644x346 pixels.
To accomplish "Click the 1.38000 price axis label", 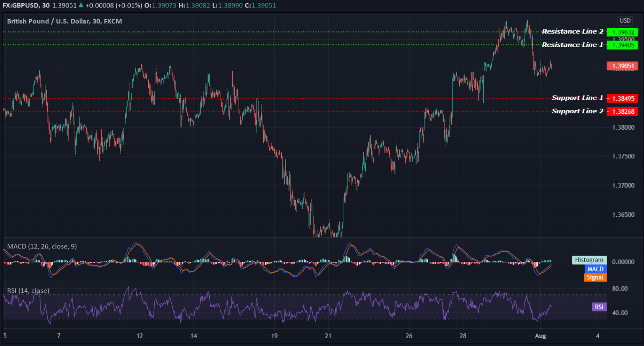I will (x=623, y=127).
